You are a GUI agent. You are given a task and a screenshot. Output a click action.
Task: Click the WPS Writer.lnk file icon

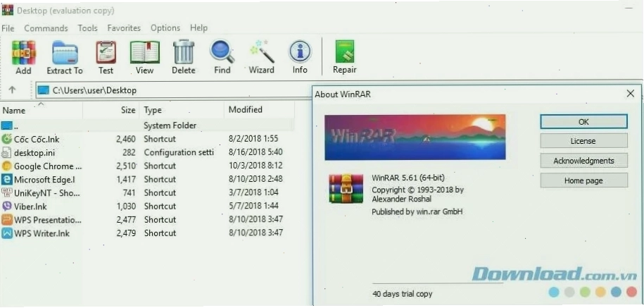tap(6, 233)
